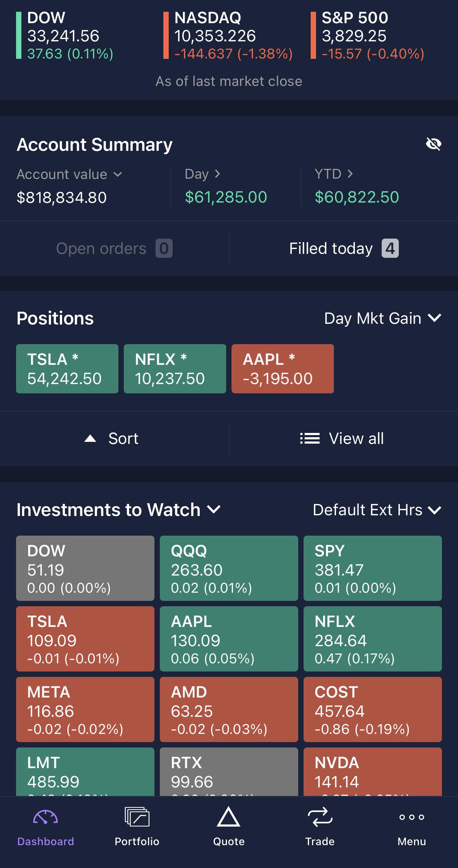Screen dimensions: 458x868
Task: Tap the View all list icon
Action: click(x=310, y=438)
